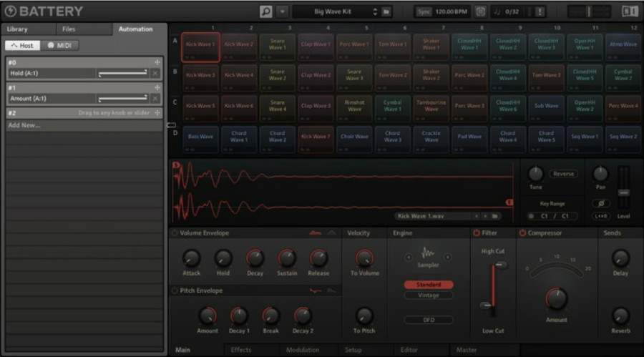Click the Level fader

(623, 193)
